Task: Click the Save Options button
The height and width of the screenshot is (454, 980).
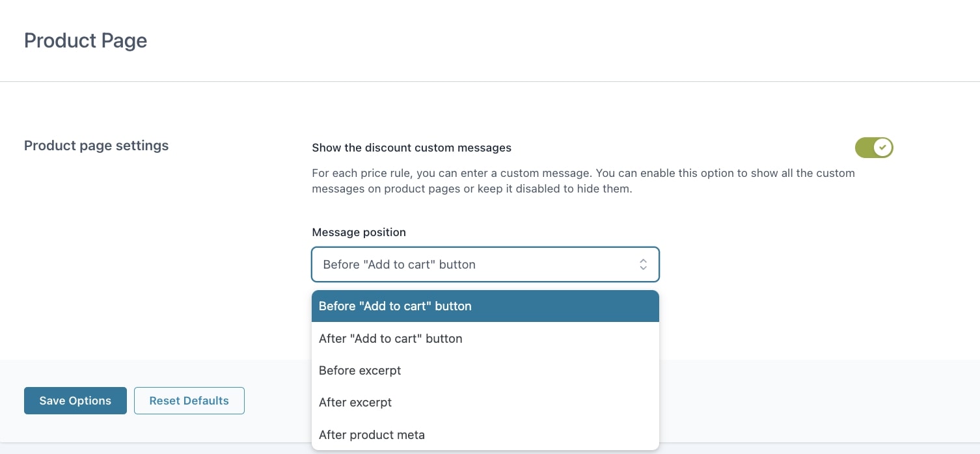Action: tap(75, 401)
